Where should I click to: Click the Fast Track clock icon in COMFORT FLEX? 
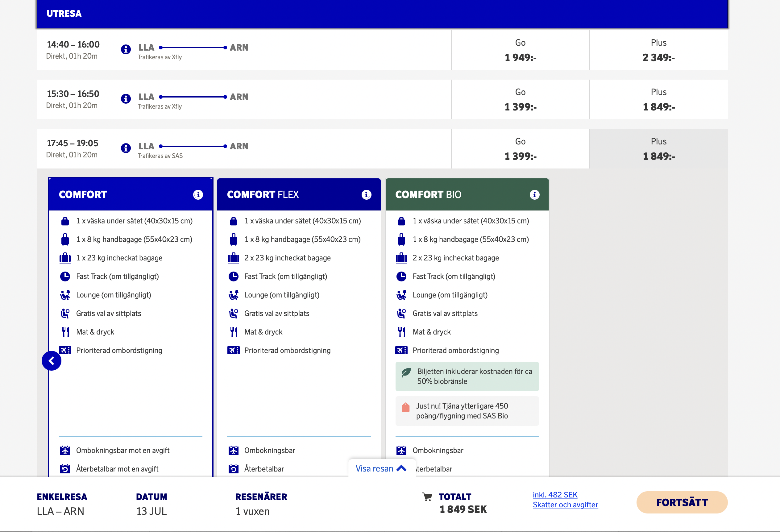tap(234, 276)
